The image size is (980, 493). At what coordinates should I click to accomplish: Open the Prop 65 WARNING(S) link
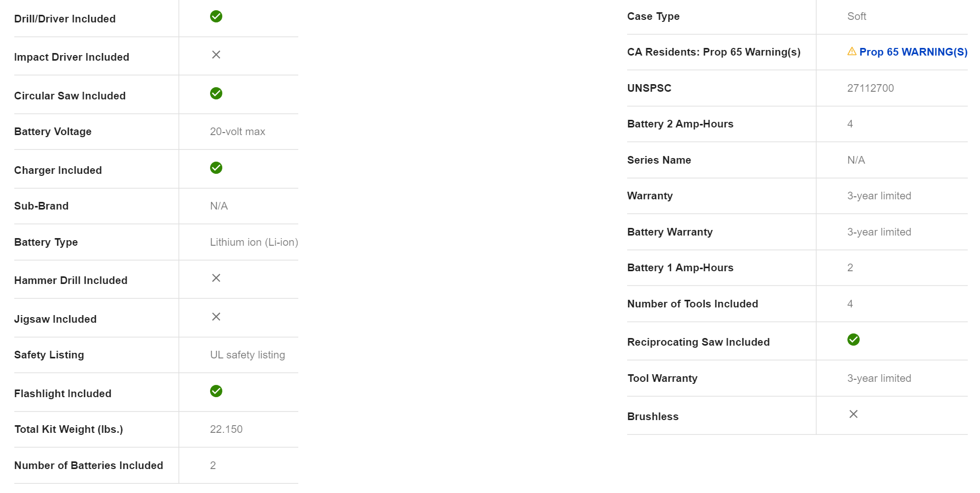click(x=913, y=52)
